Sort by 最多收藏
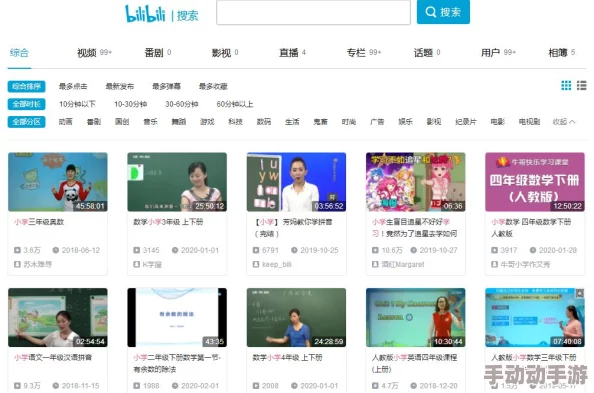This screenshot has height=393, width=594. click(213, 86)
